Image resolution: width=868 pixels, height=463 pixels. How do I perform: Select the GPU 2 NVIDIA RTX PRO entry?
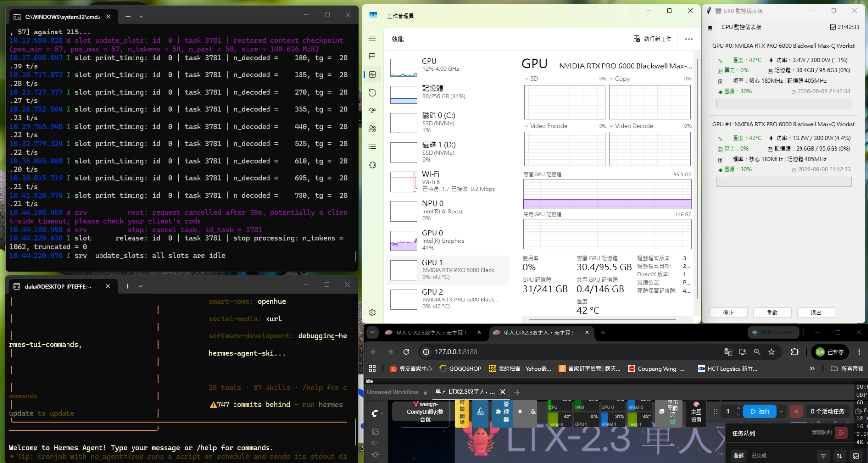447,299
